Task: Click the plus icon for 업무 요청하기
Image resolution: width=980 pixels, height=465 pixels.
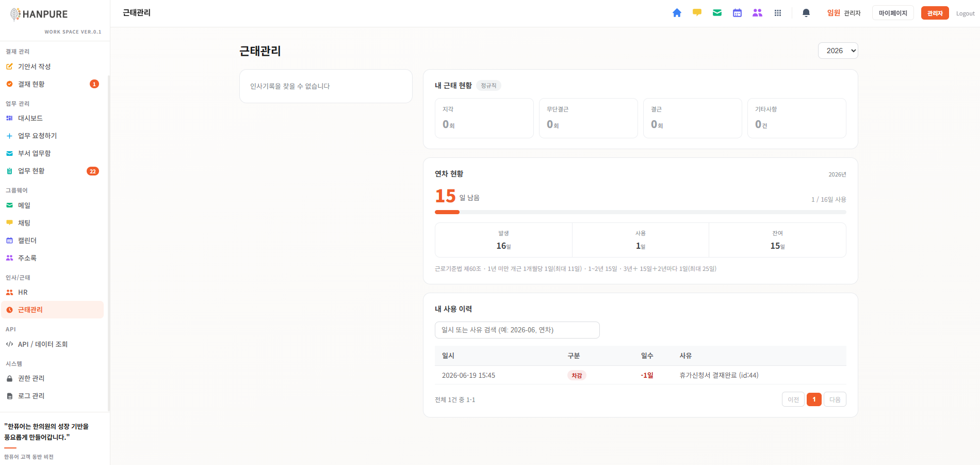Action: (x=9, y=136)
